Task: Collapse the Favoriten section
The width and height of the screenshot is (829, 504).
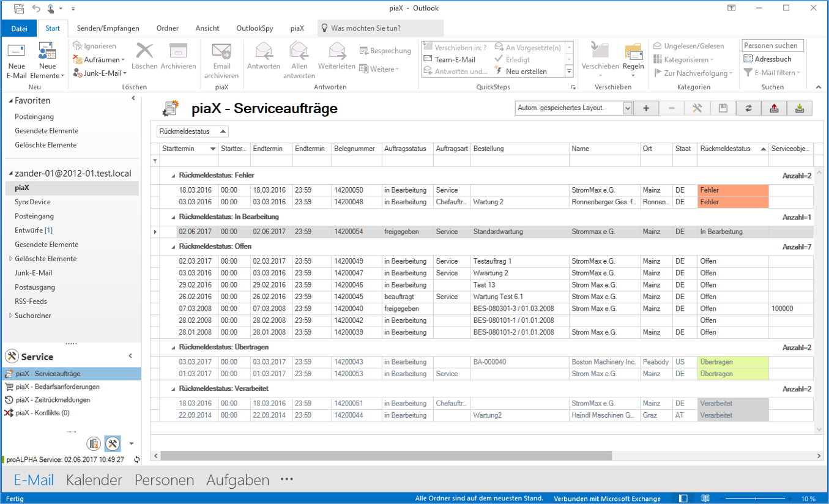Action: click(10, 101)
